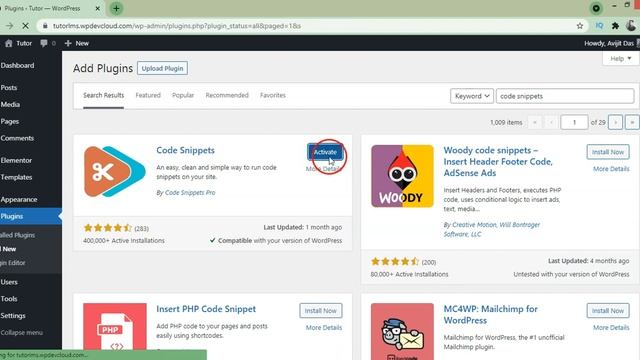Activate the Code Snippets plugin
Viewport: 640px width, 360px height.
325,152
